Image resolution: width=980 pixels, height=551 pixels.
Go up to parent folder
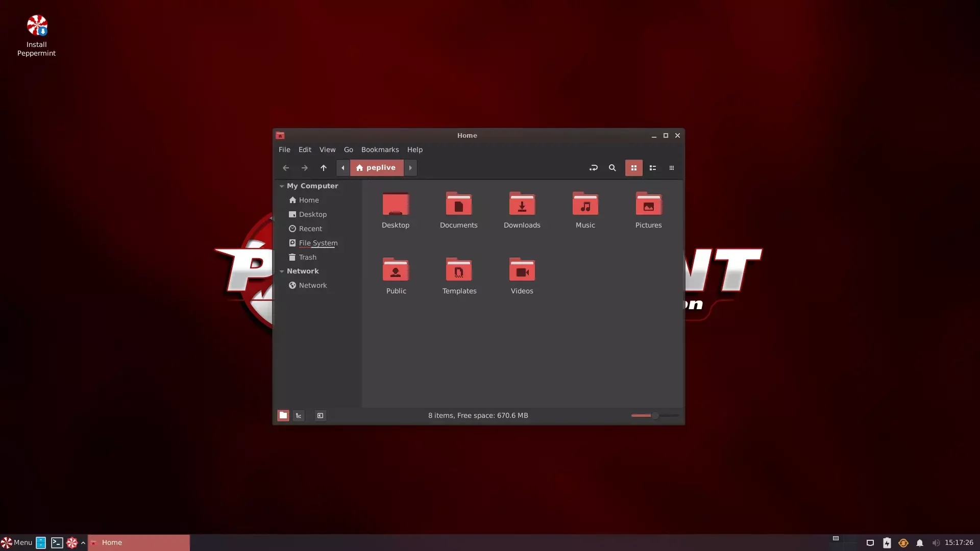click(x=324, y=168)
